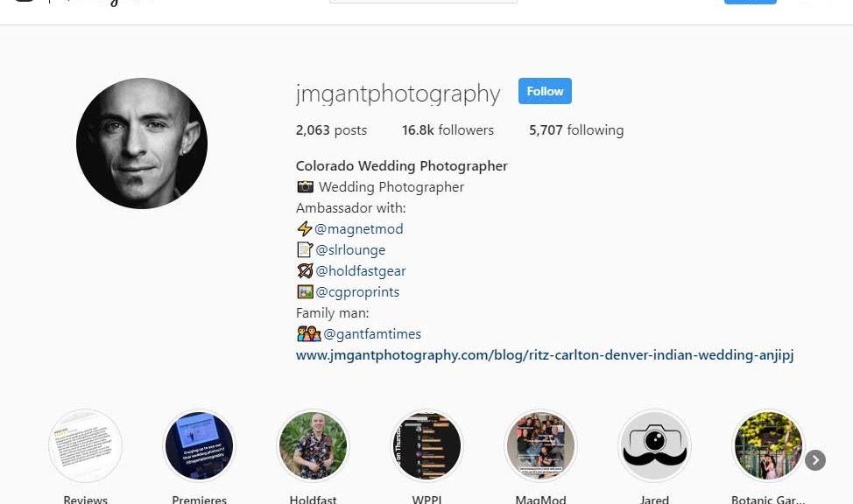Visit the @slrlounge mention
Viewport: 853px width, 504px height.
[349, 250]
